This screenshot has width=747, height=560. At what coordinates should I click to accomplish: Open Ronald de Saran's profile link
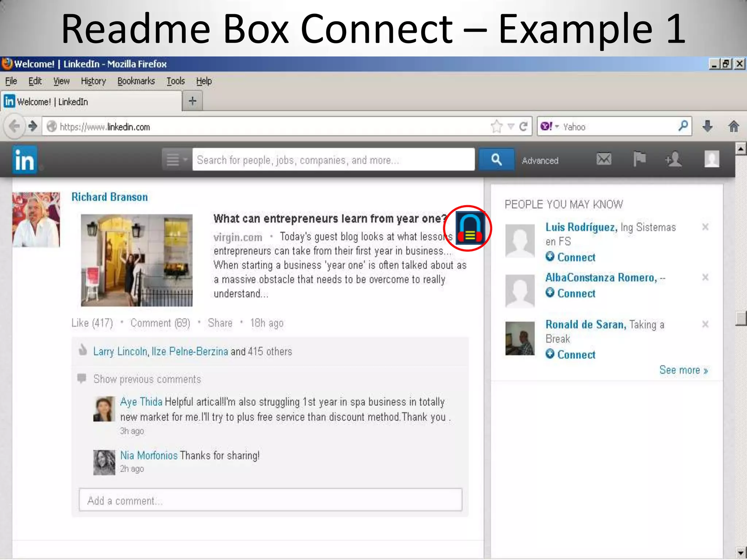pos(586,324)
